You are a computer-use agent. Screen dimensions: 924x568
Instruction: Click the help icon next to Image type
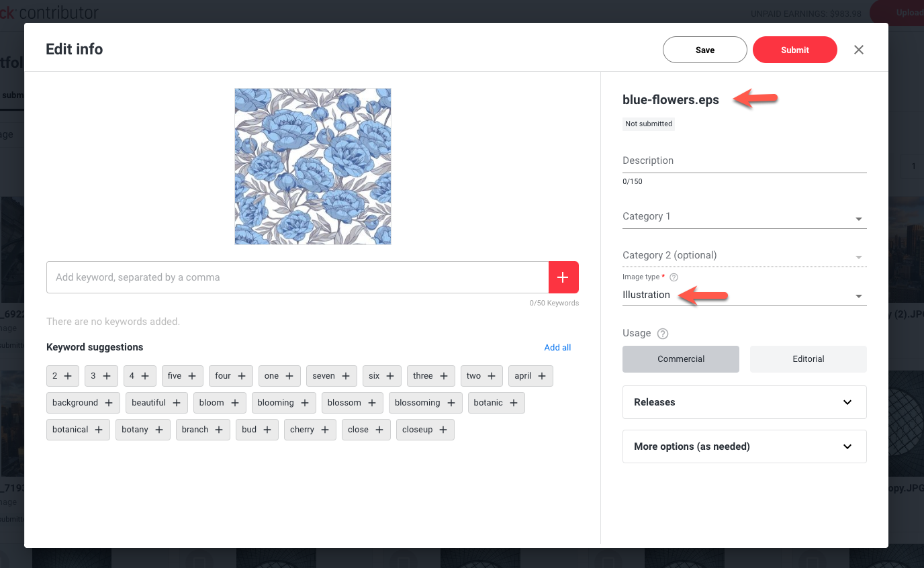[x=674, y=277]
